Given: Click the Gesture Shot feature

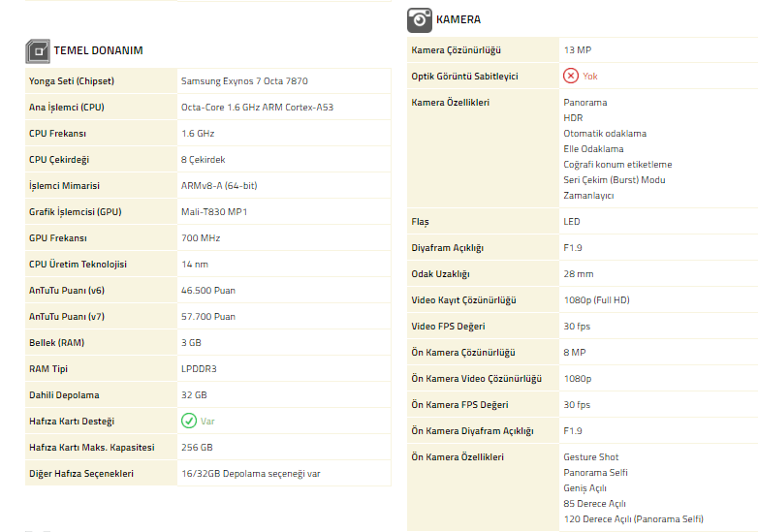Looking at the screenshot, I should 590,456.
